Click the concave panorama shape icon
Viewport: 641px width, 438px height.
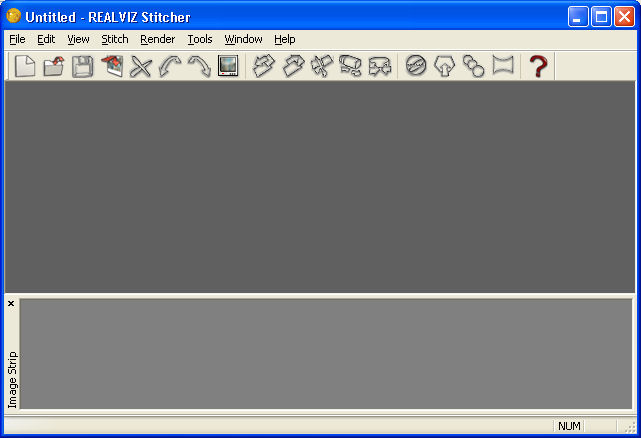tap(503, 65)
